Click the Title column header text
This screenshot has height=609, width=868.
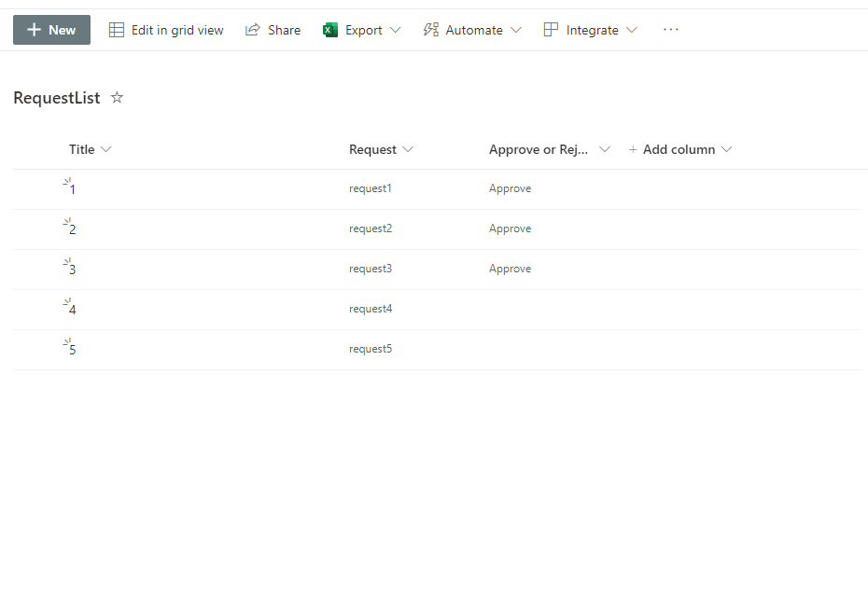click(81, 149)
